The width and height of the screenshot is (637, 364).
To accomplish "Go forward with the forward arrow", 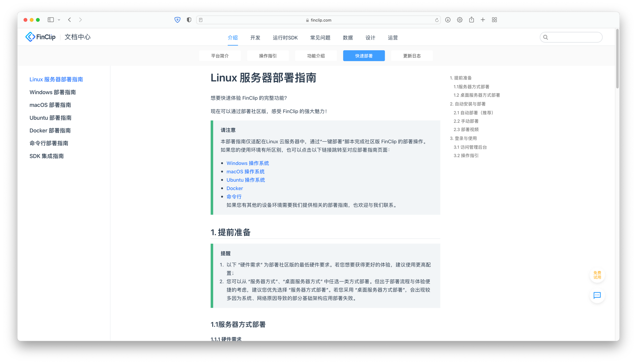I will pos(80,20).
